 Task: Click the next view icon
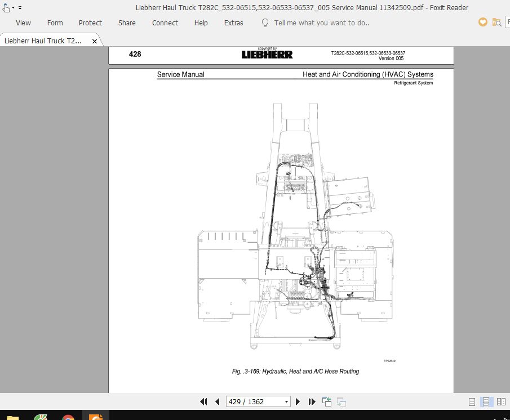click(x=340, y=401)
